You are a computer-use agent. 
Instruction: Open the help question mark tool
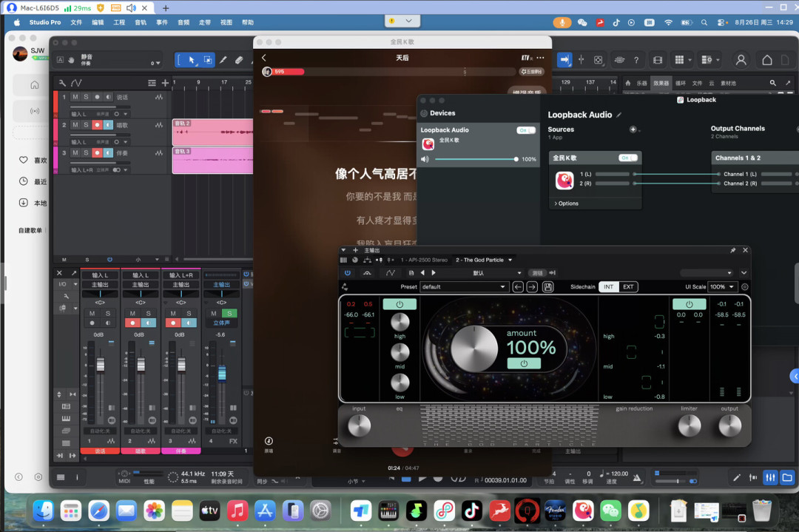point(636,60)
